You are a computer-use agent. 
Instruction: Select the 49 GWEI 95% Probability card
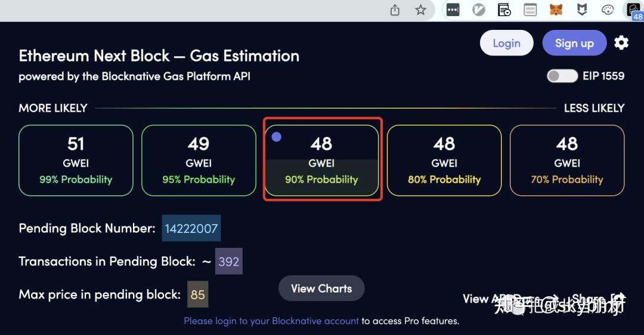(199, 161)
